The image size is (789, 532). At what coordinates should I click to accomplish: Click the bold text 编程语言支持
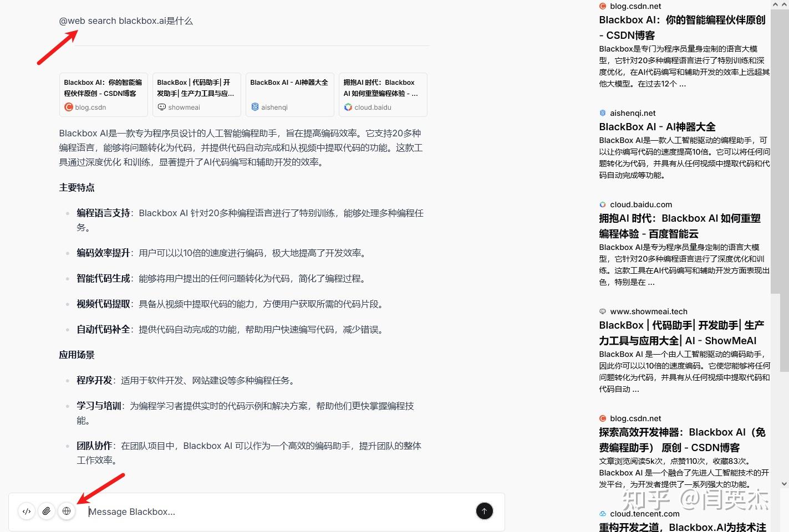click(x=103, y=213)
